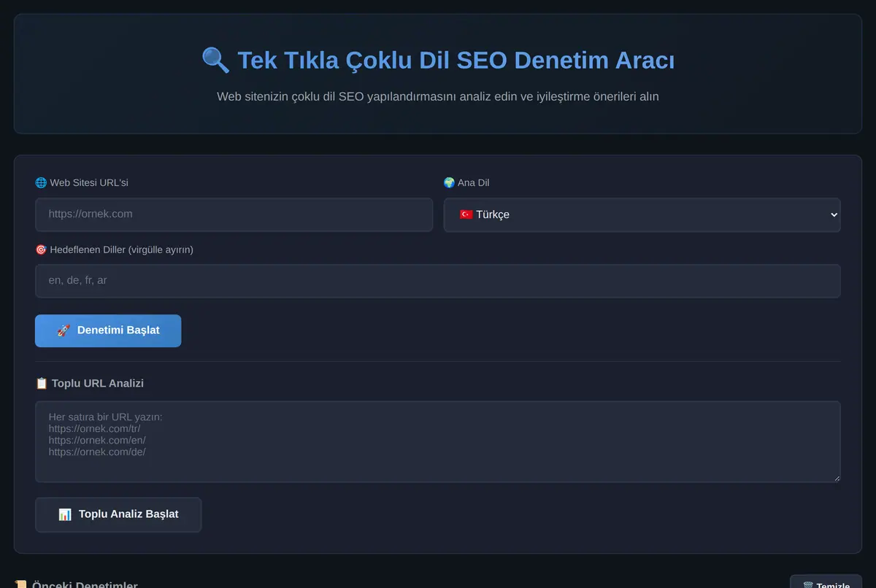This screenshot has width=876, height=588.
Task: Start bulk analysis with Toplu Analiz Başlat
Action: tap(118, 514)
